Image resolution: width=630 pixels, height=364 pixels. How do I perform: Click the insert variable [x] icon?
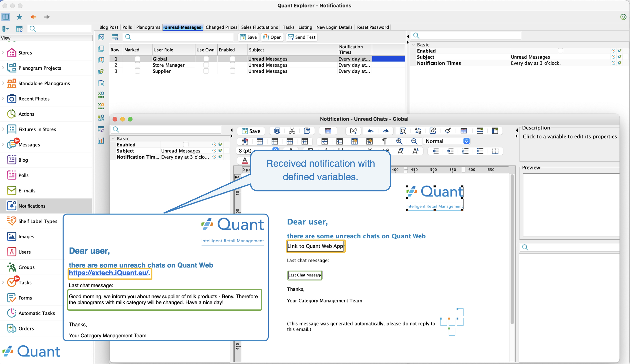pos(353,131)
